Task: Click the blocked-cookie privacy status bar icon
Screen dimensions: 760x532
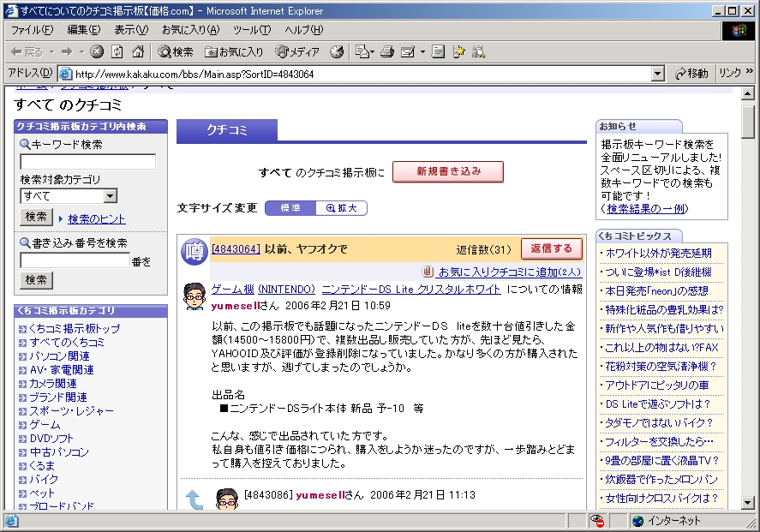Action: (597, 521)
